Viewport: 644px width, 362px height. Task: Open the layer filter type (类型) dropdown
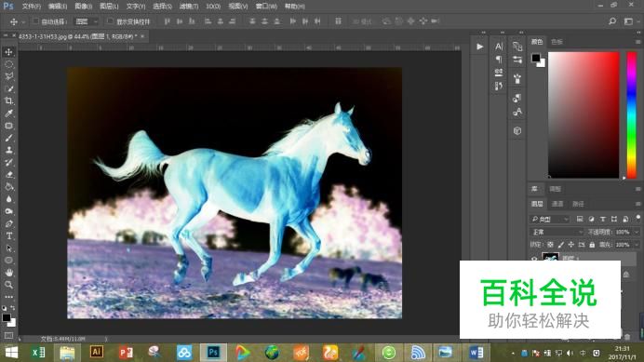pos(549,219)
